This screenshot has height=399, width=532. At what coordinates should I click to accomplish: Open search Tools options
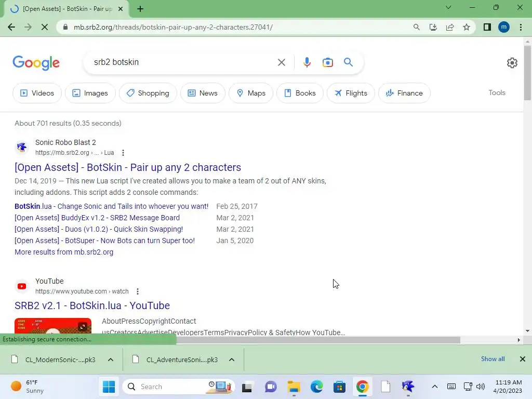497,92
